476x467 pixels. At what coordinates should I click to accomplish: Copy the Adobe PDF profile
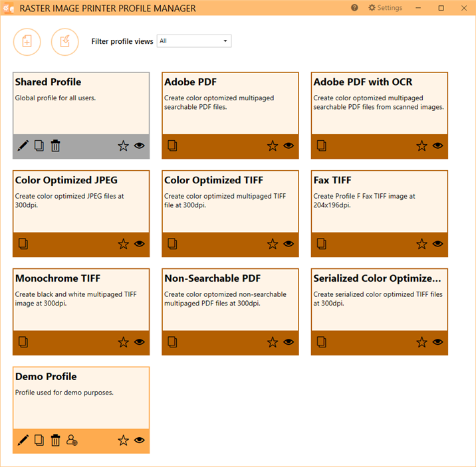[x=172, y=146]
